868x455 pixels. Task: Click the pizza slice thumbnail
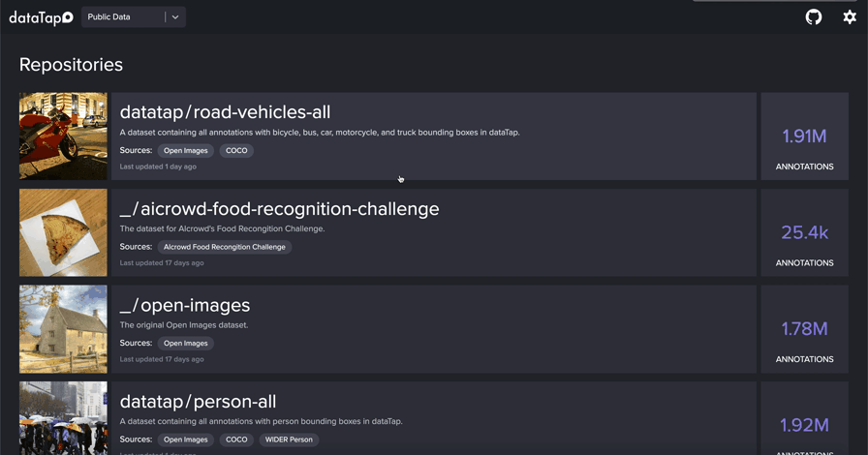tap(63, 232)
